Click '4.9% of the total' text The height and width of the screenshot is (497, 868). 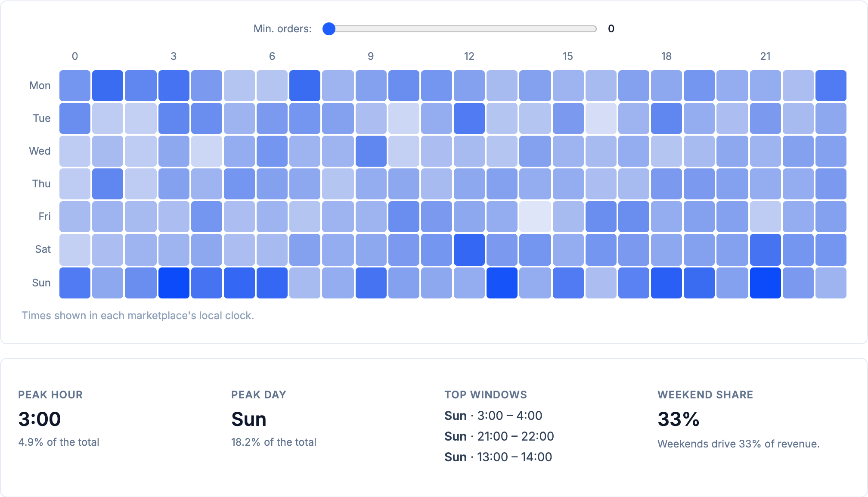pos(59,442)
